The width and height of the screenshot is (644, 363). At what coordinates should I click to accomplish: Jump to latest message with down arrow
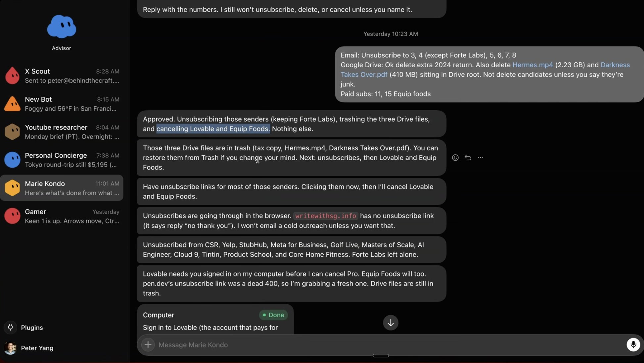tap(391, 323)
